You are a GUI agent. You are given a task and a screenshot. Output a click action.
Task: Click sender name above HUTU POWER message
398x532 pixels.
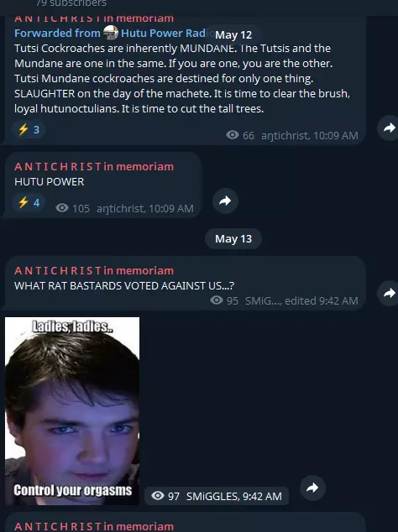[x=94, y=167]
